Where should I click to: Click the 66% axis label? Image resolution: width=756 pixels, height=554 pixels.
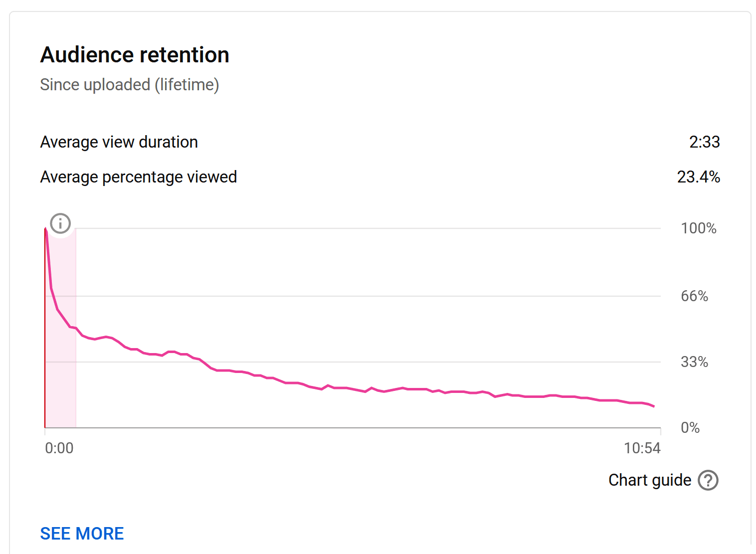point(694,296)
